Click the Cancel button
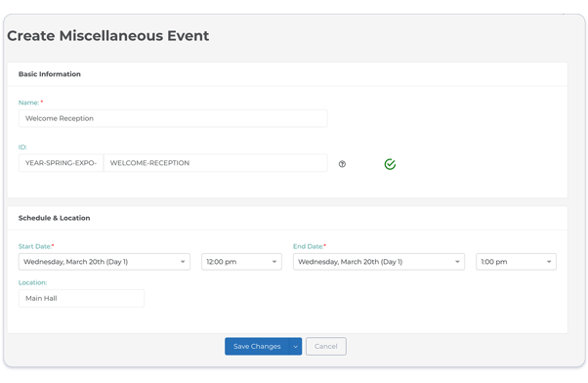588x383 pixels. [326, 346]
